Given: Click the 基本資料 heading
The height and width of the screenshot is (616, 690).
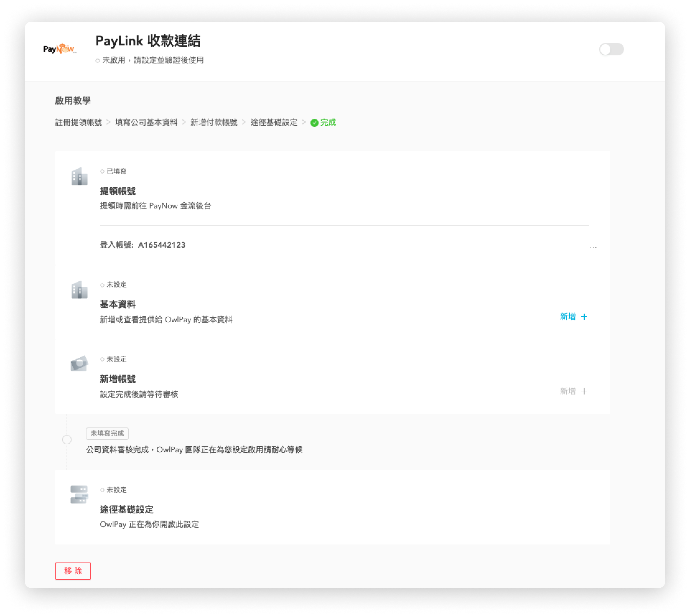Looking at the screenshot, I should [x=118, y=304].
